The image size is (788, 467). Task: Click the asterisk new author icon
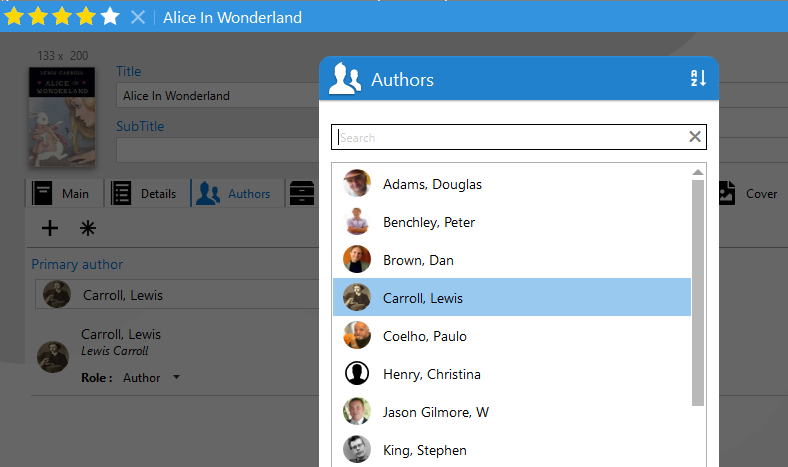pyautogui.click(x=88, y=228)
